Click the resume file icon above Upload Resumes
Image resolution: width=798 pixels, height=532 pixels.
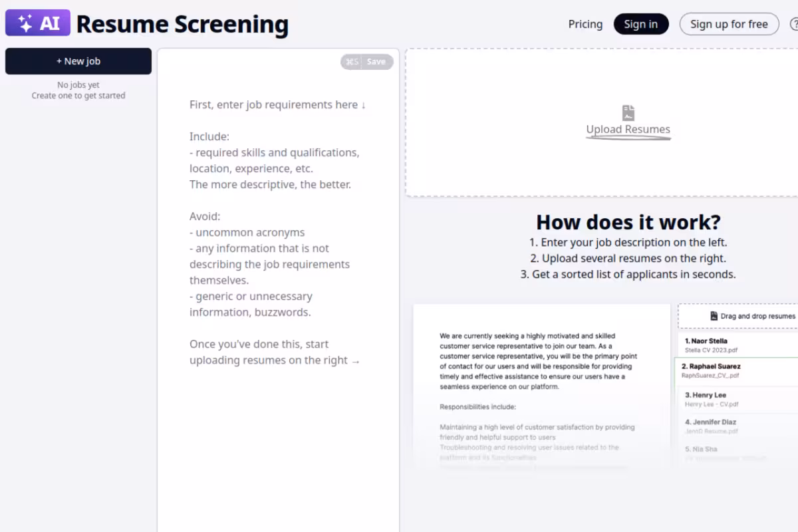coord(628,112)
